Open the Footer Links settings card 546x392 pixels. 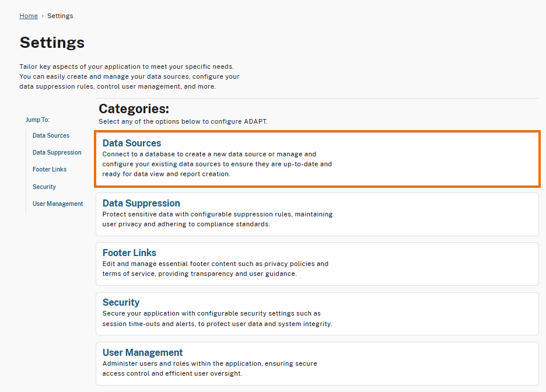tap(317, 263)
